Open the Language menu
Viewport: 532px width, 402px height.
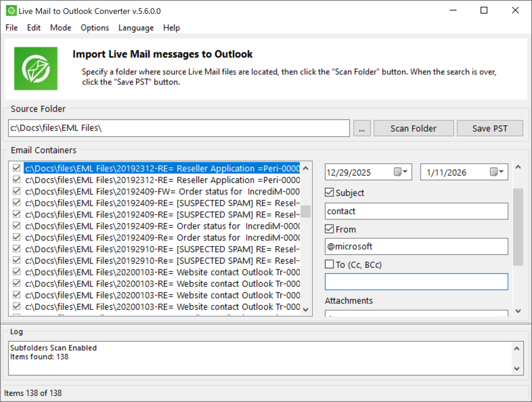[136, 28]
